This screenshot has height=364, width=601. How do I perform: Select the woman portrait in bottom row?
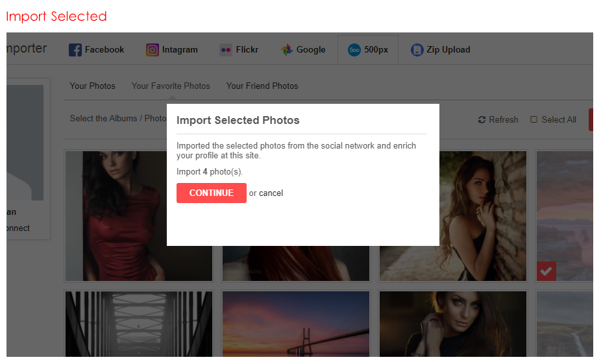click(453, 323)
